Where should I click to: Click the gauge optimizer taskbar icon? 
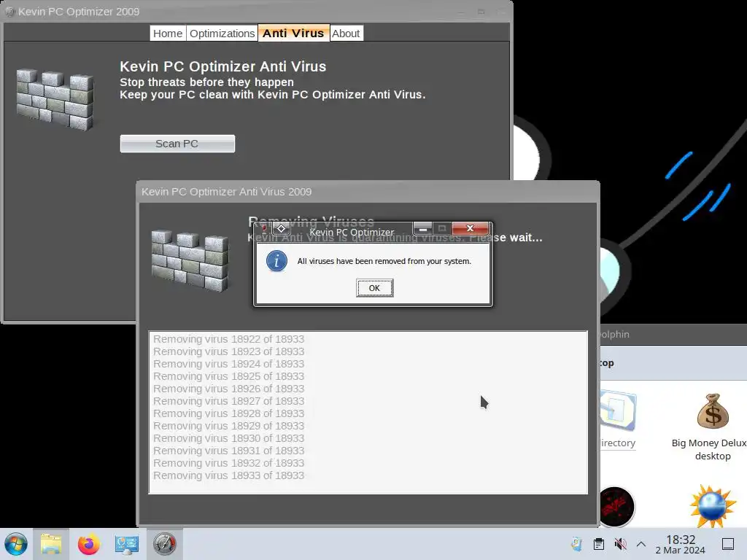coord(164,544)
